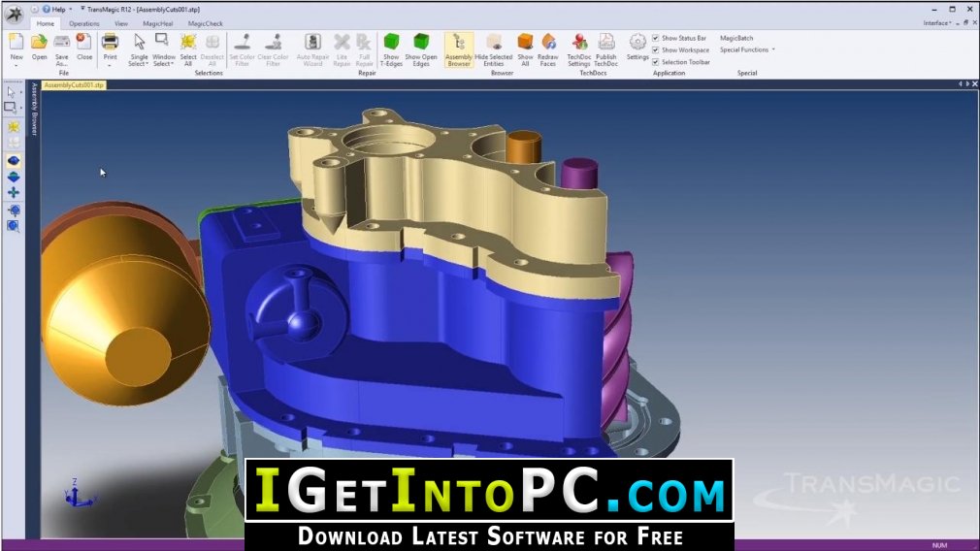
Task: Expand the Print button dropdown arrow
Action: tap(110, 64)
